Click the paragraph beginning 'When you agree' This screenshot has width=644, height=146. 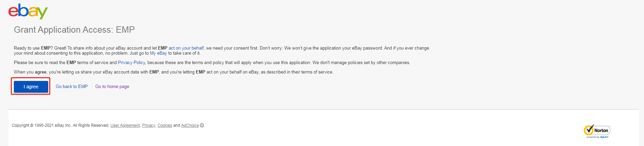pyautogui.click(x=173, y=72)
